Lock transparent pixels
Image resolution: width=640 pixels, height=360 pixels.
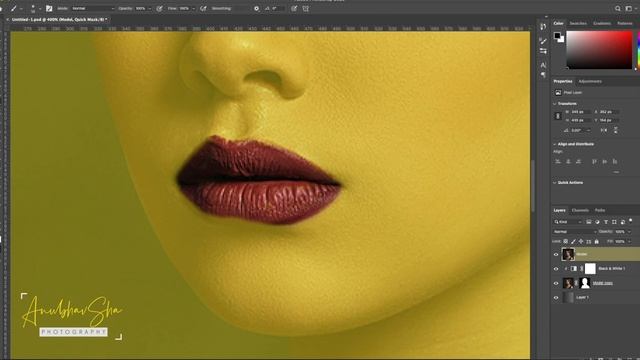point(566,242)
